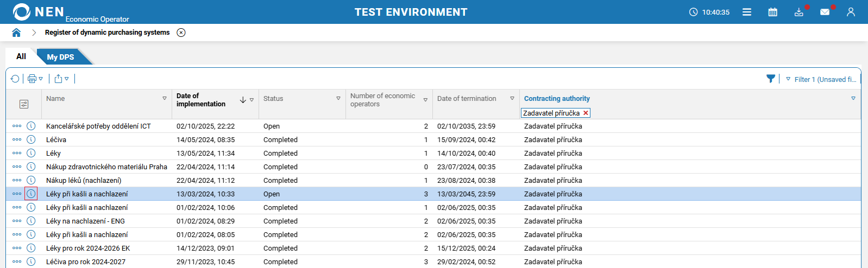Screen dimensions: 868x268
Task: Select the All tab
Action: pos(21,56)
